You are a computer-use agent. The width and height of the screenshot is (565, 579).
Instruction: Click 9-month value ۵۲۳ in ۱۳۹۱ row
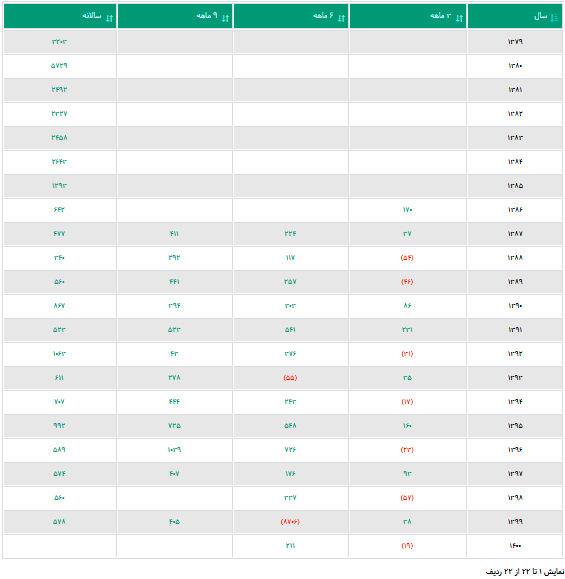coord(174,330)
